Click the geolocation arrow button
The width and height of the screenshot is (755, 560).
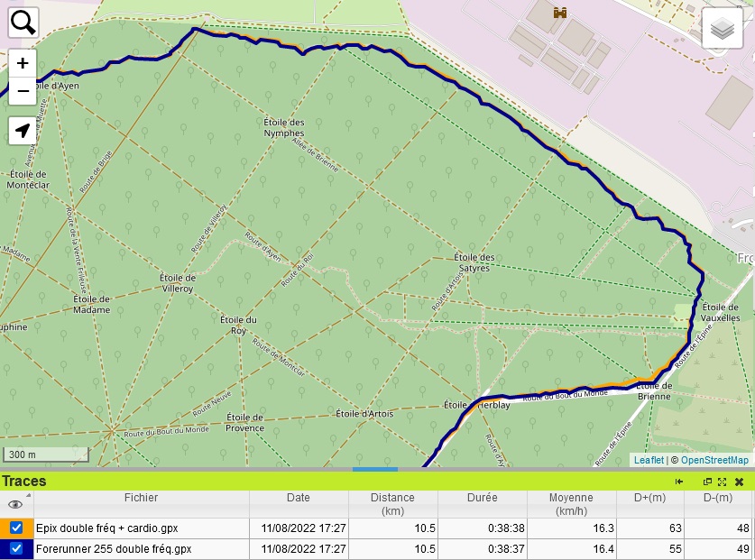click(x=23, y=131)
